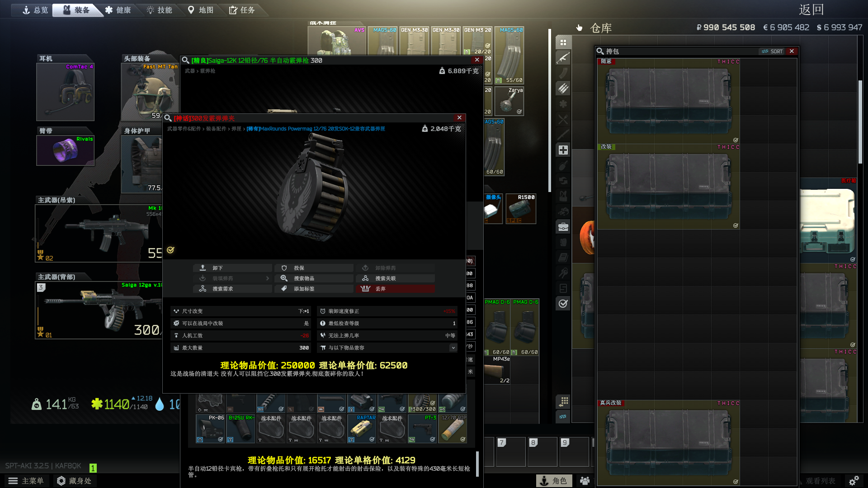Click the hand icon next to 仓库

coord(580,28)
